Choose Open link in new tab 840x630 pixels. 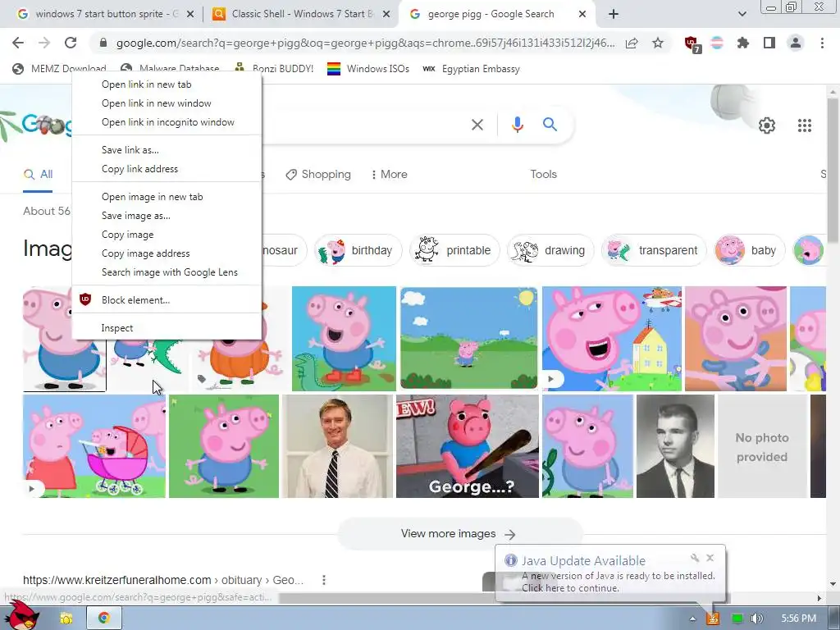coord(167,84)
